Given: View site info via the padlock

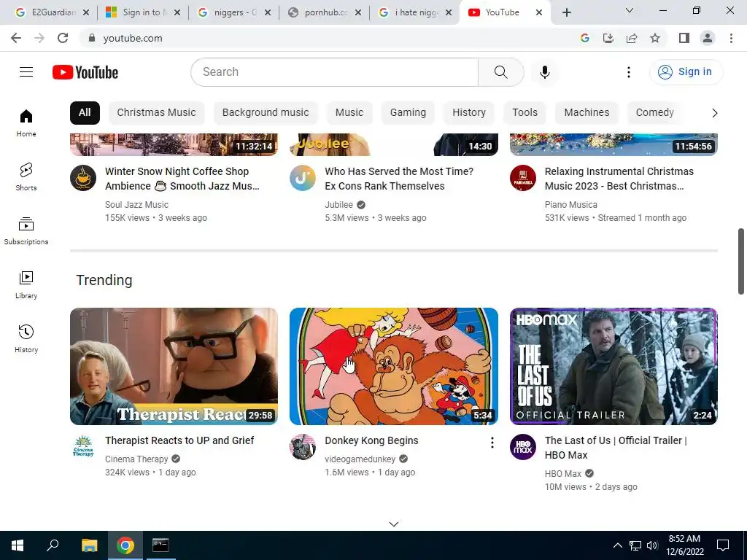Looking at the screenshot, I should click(x=92, y=38).
